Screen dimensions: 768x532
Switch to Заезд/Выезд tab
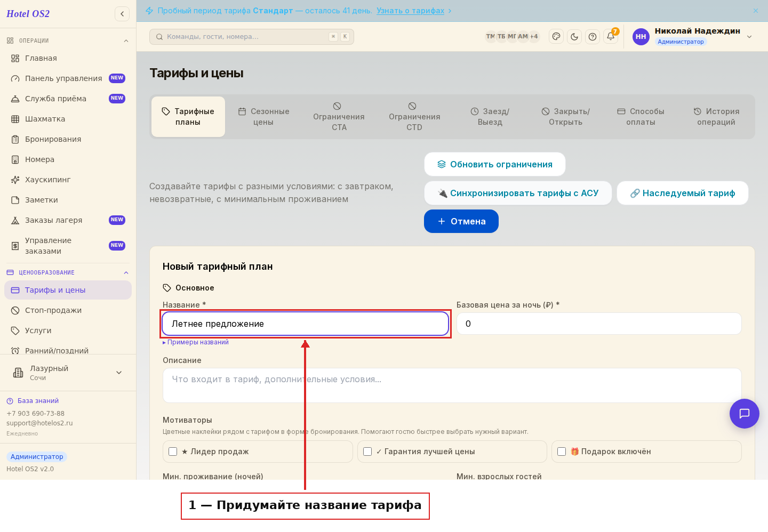(490, 117)
